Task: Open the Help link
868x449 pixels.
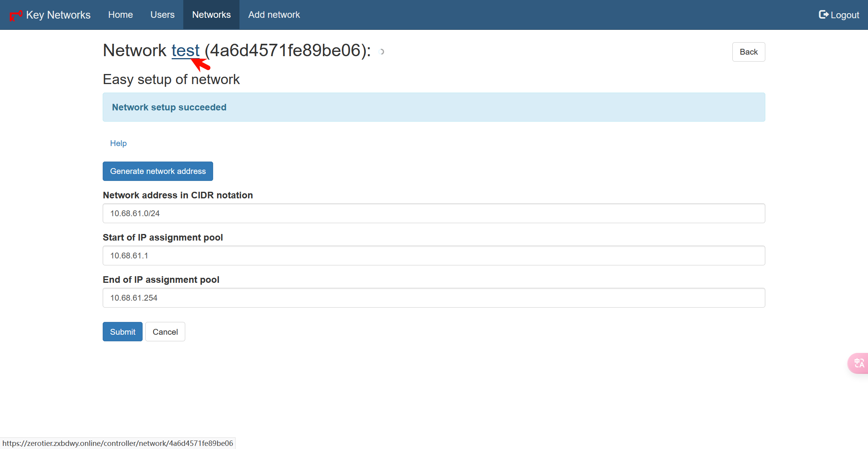Action: 118,143
